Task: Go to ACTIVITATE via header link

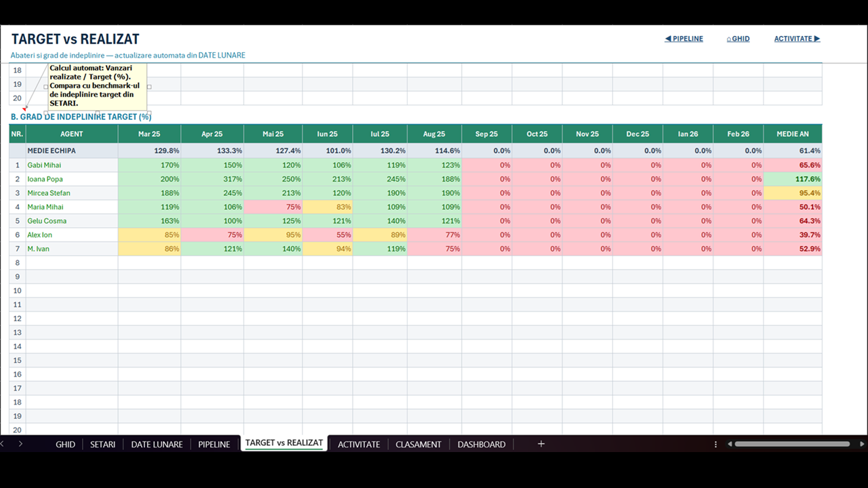Action: [797, 39]
